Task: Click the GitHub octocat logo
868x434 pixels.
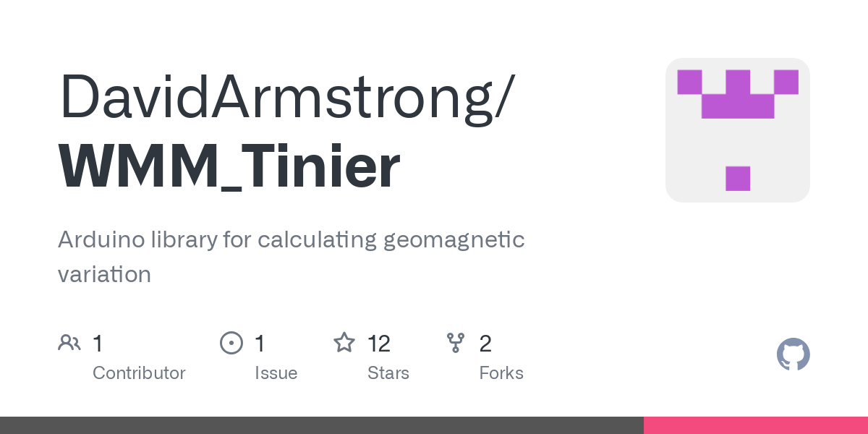Action: [x=793, y=354]
